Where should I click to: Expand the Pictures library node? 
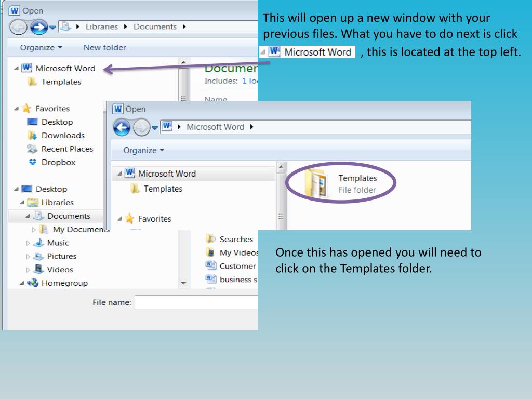[x=28, y=257]
